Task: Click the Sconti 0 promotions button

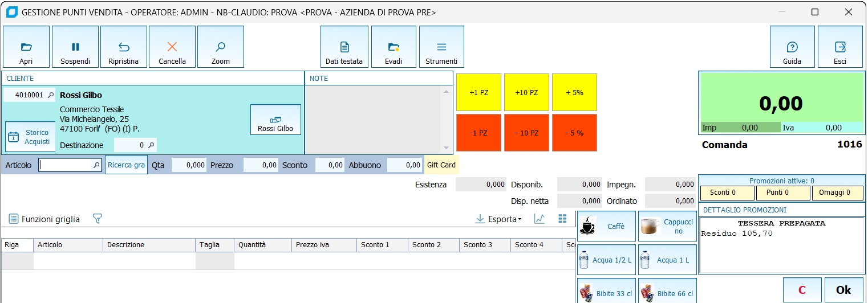Action: point(726,193)
